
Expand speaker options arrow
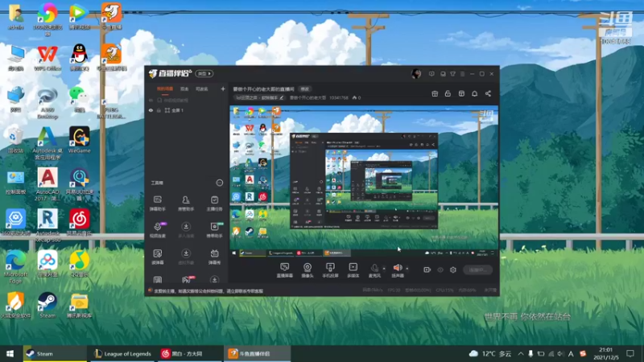pos(407,269)
